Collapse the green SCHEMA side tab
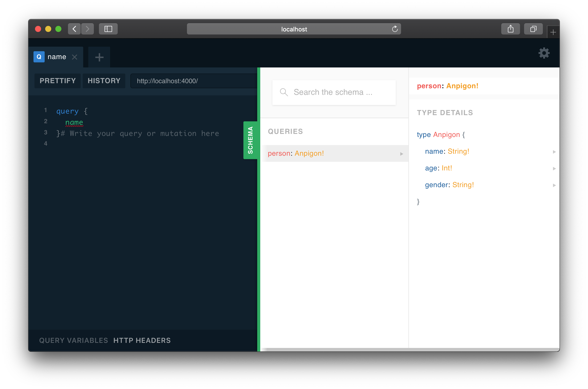The height and width of the screenshot is (389, 588). click(250, 140)
